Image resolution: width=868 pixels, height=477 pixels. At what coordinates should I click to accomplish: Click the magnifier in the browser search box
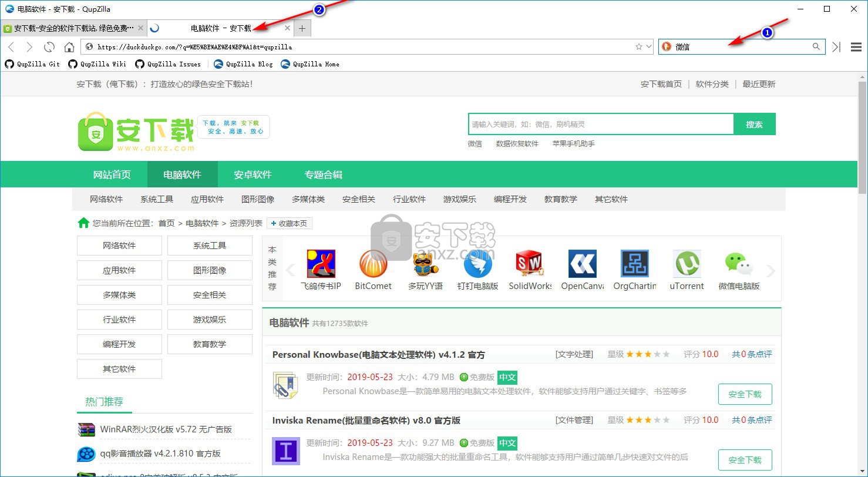pyautogui.click(x=816, y=47)
